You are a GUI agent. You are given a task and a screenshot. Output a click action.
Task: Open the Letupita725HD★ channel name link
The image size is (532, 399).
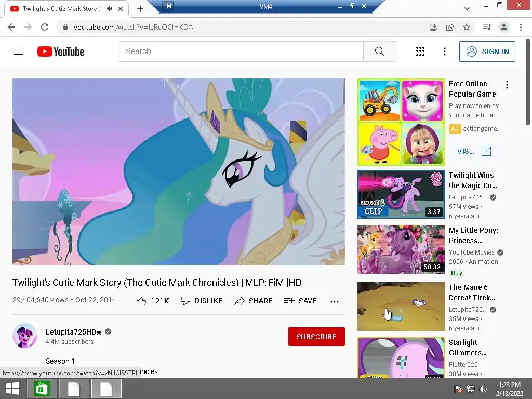[74, 332]
